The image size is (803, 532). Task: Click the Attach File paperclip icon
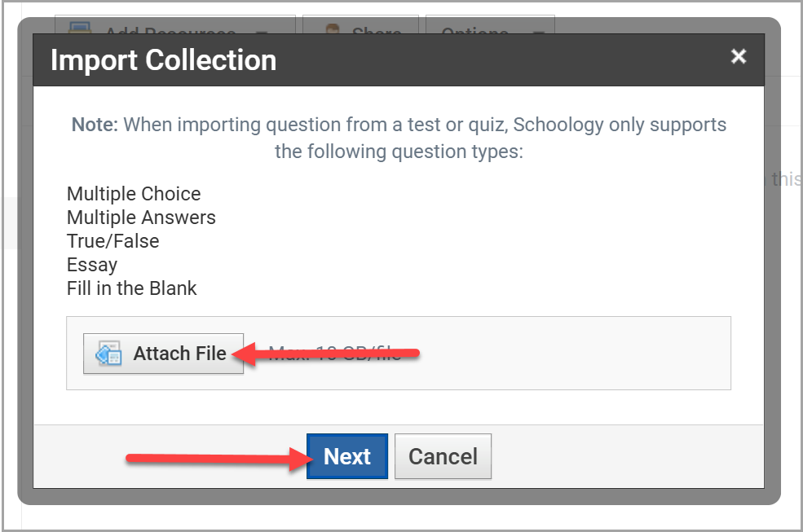click(108, 354)
